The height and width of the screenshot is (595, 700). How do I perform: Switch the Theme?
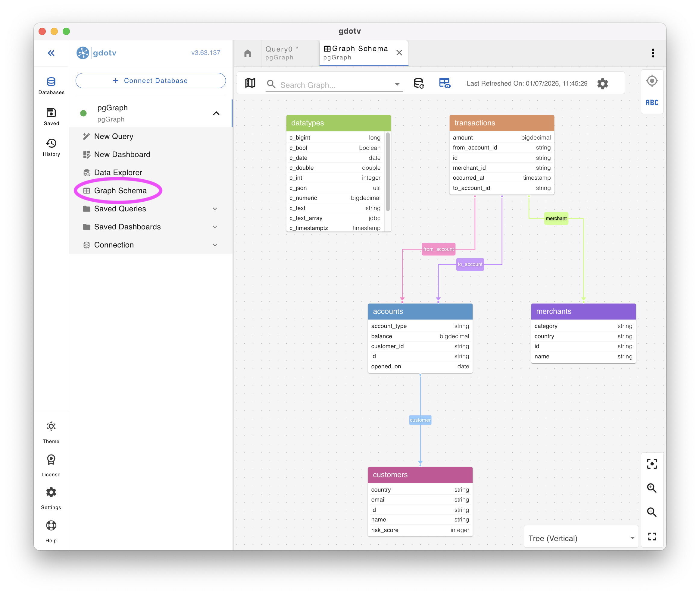point(51,433)
